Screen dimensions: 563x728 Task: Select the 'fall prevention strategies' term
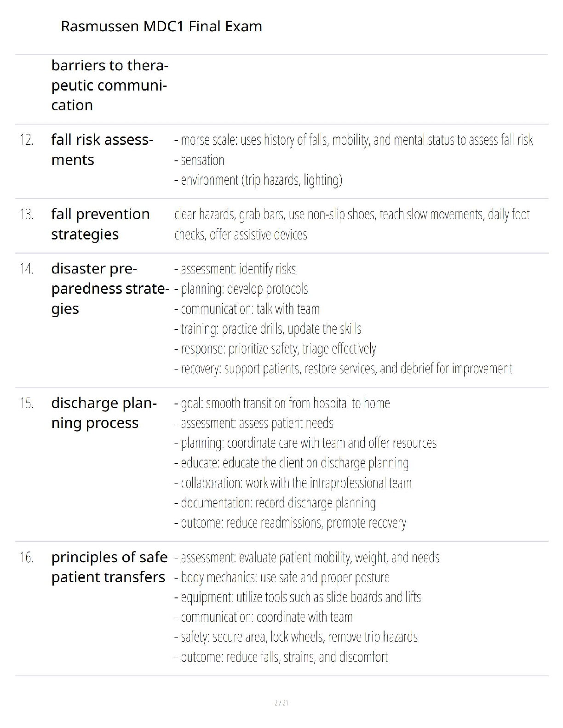point(100,224)
